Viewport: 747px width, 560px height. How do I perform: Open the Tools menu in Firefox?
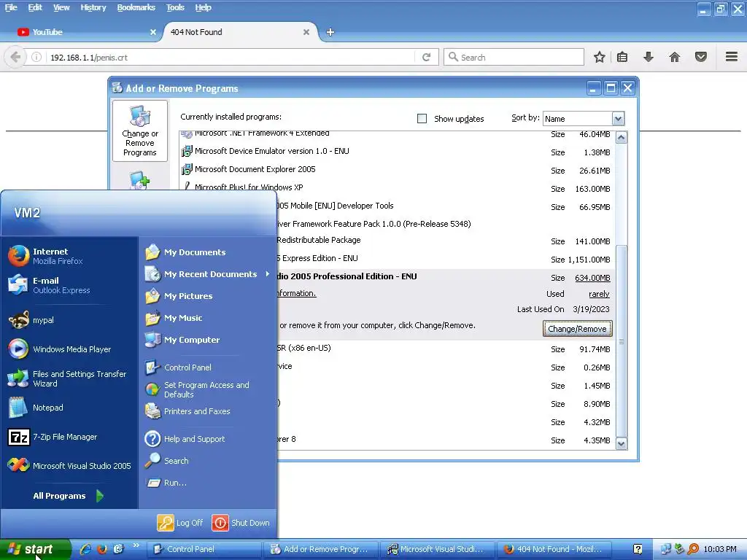click(x=175, y=7)
